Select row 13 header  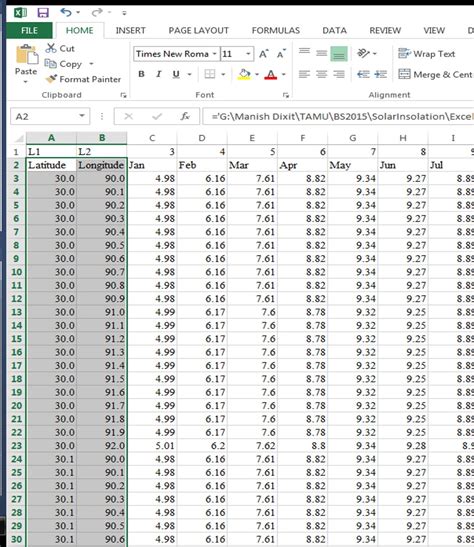point(16,312)
